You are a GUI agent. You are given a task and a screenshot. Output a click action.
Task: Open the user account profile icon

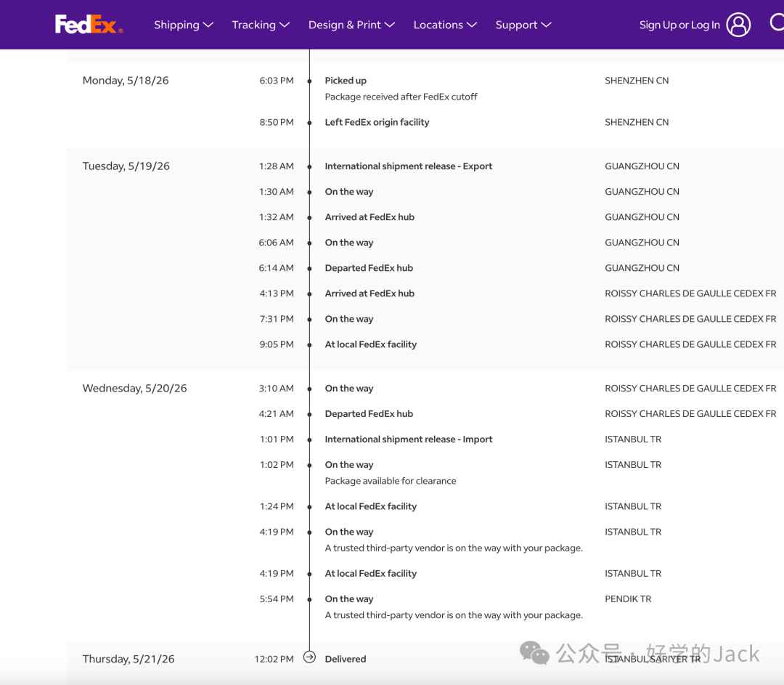(x=738, y=25)
